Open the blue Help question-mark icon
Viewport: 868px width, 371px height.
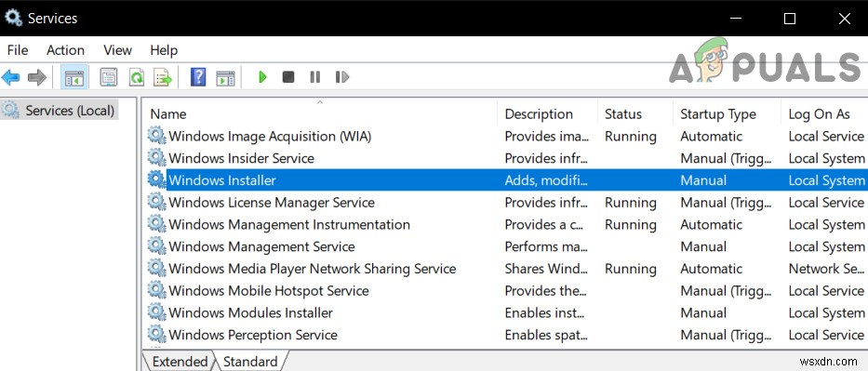point(198,77)
